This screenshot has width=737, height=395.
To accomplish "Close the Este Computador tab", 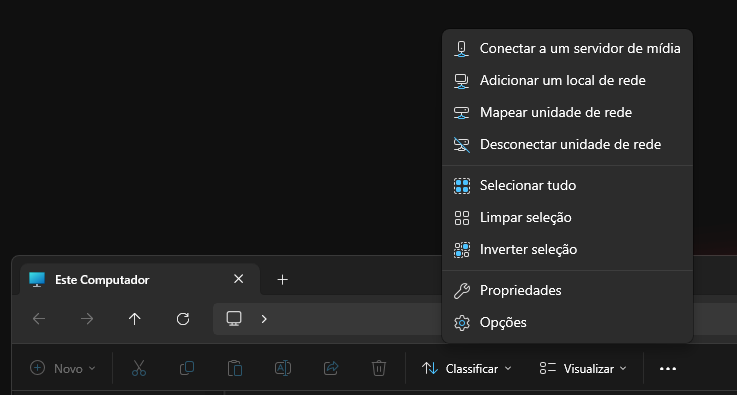I will (239, 279).
